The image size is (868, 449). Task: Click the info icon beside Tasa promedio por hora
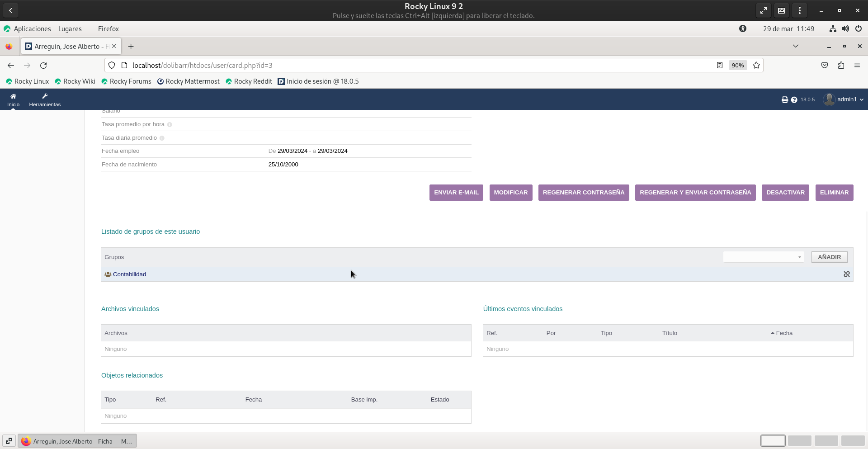pyautogui.click(x=170, y=125)
